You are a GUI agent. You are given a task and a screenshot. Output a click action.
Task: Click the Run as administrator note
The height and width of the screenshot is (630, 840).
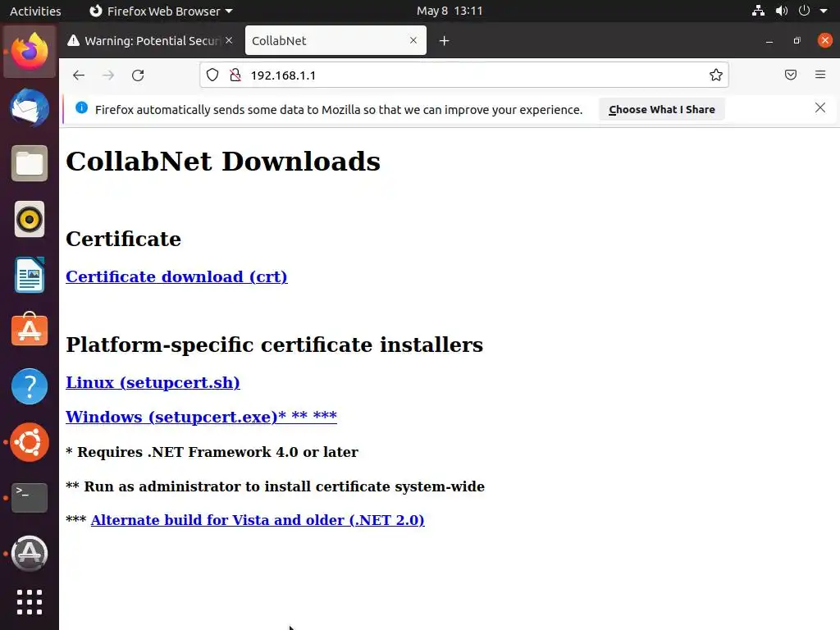point(275,486)
